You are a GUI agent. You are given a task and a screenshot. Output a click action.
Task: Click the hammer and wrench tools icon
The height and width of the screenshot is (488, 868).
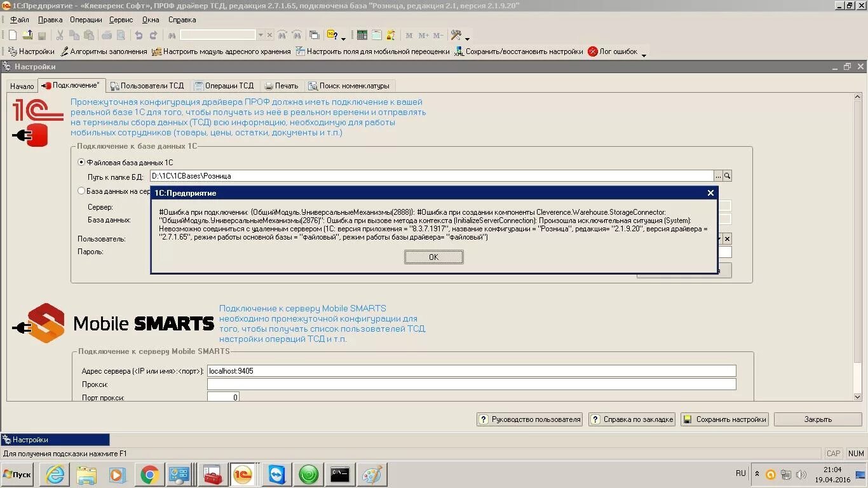coord(456,35)
